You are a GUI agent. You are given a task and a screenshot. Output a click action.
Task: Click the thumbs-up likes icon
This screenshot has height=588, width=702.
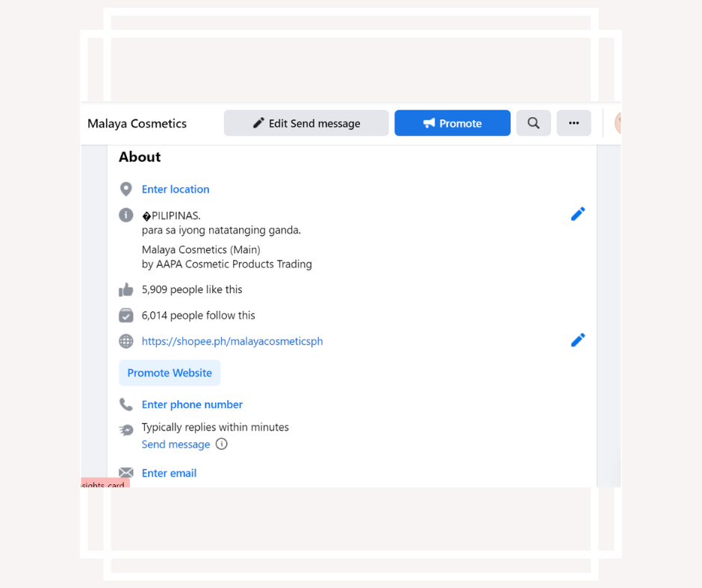126,290
